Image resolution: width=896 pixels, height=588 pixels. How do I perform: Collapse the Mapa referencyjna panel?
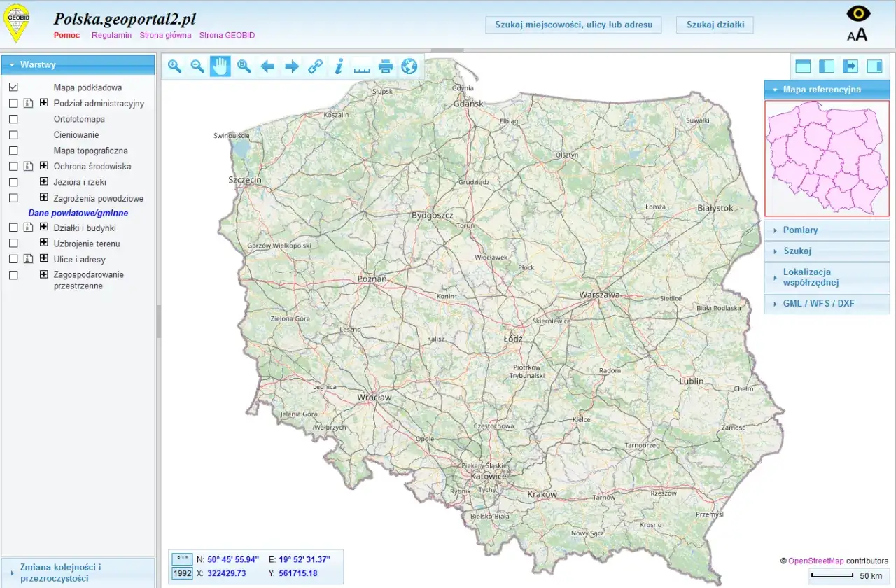click(827, 90)
